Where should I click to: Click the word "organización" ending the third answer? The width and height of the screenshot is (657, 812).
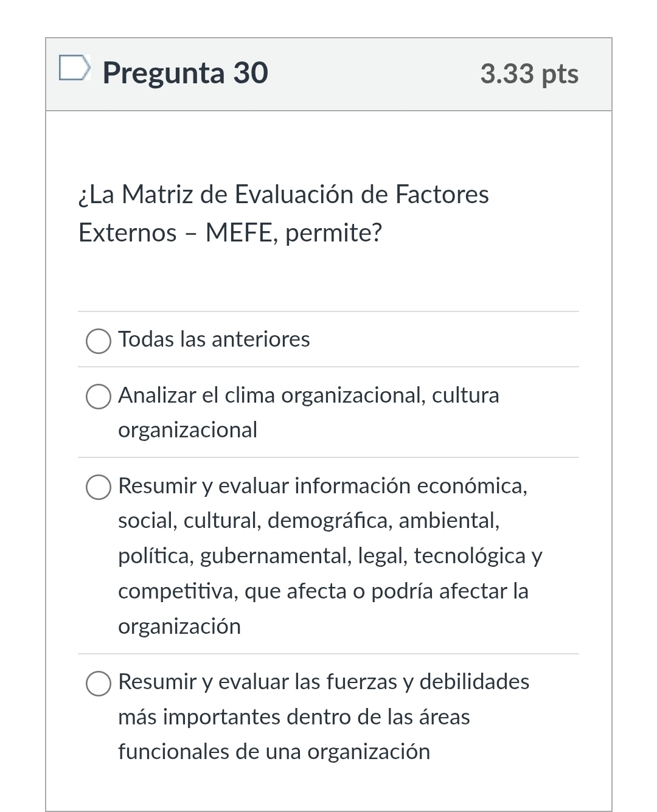point(179,626)
